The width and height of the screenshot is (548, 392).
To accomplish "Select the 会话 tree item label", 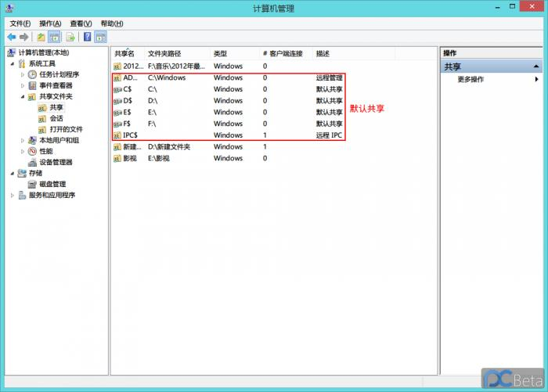I will (56, 118).
